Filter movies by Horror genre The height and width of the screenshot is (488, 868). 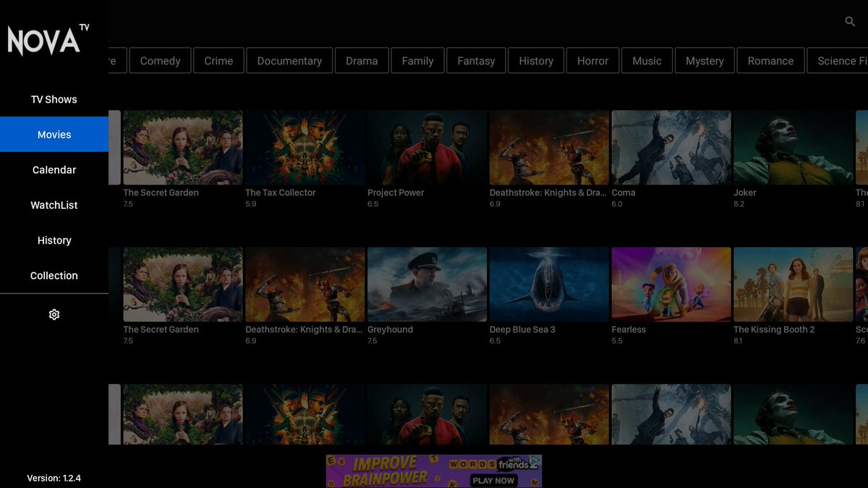point(592,61)
